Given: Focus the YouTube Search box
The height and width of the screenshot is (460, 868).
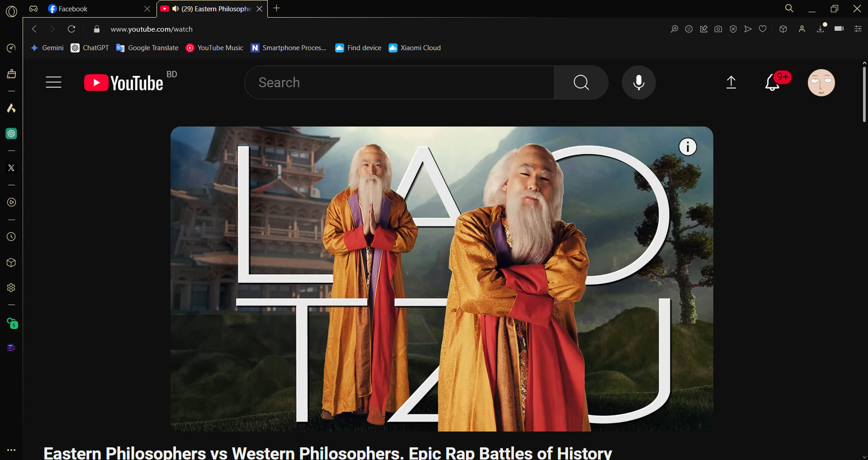Looking at the screenshot, I should (399, 82).
